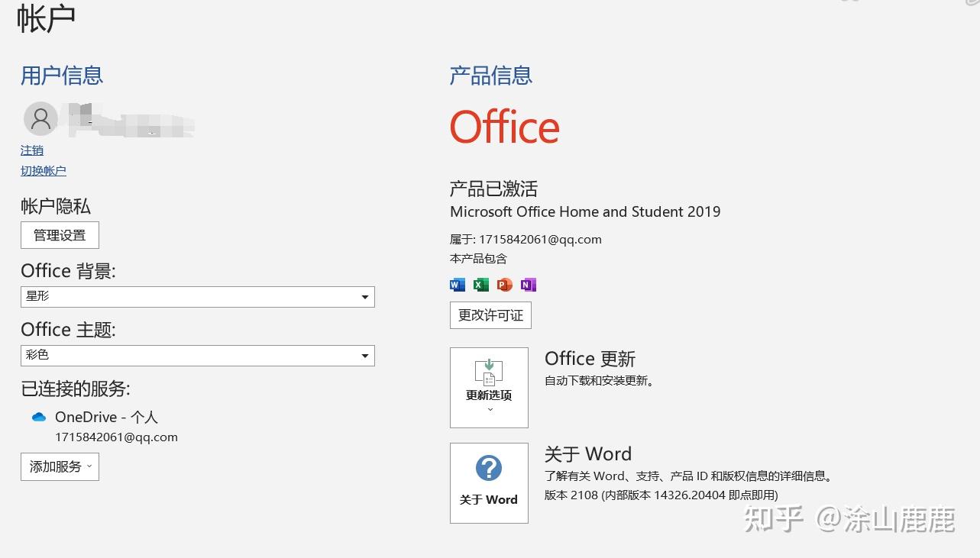Image resolution: width=980 pixels, height=558 pixels.
Task: Click the Excel app icon
Action: (480, 285)
